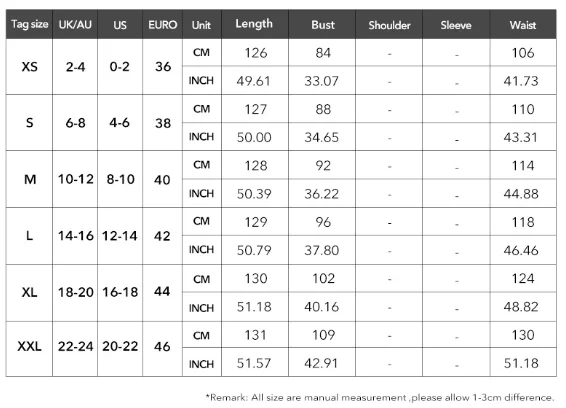Select bust value 102 cm

point(323,278)
